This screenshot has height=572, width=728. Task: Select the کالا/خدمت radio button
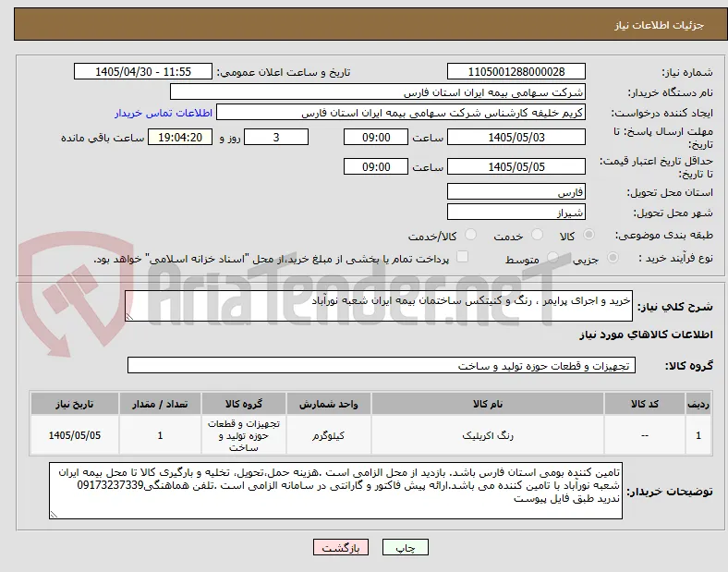coord(471,235)
